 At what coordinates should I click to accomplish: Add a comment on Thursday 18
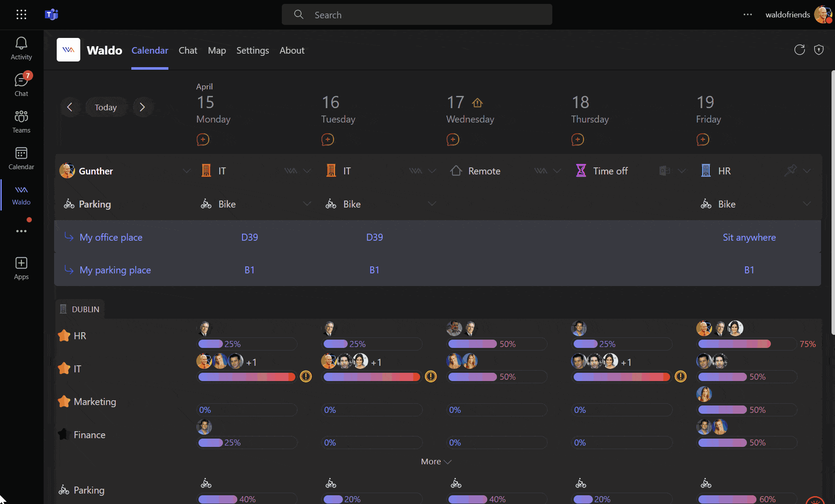point(578,140)
